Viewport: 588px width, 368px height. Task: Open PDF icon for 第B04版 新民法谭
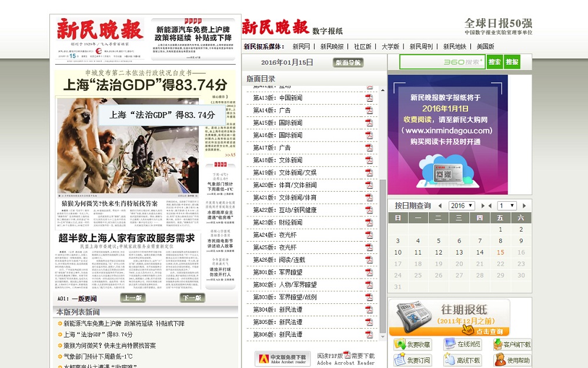point(369,310)
